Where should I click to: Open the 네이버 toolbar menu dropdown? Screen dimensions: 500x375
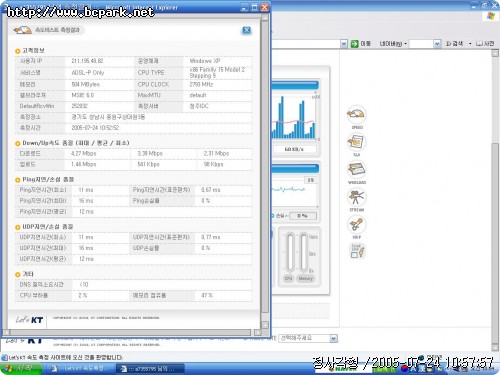pos(394,44)
